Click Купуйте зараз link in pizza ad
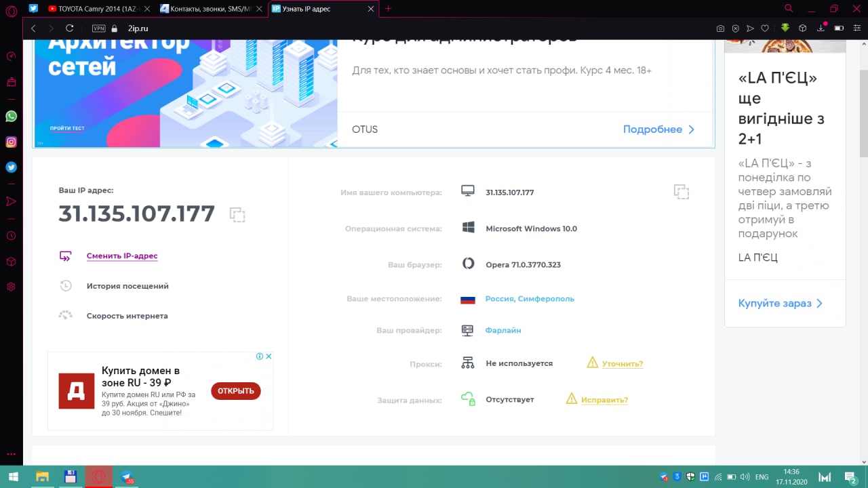Screen dimensions: 868x488 [x=780, y=304]
